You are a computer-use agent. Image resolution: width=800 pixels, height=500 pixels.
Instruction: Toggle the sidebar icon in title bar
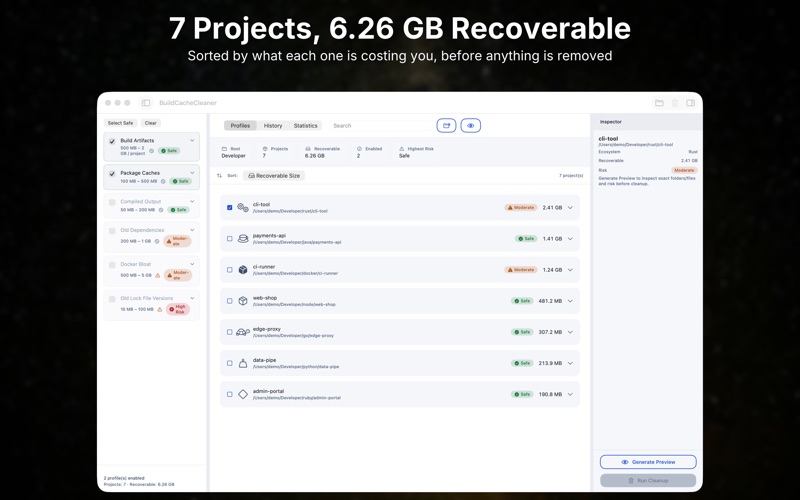coord(146,103)
